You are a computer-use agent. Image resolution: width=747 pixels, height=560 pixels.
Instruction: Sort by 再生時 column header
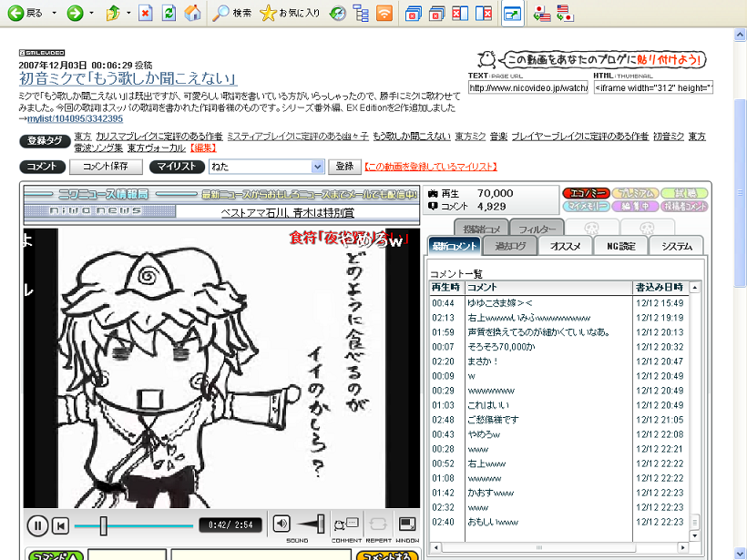coord(446,287)
